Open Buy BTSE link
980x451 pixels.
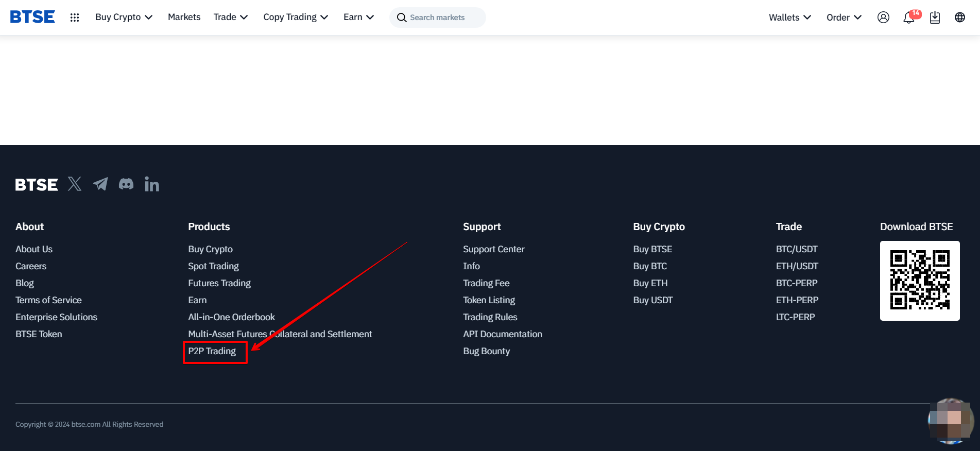tap(652, 249)
